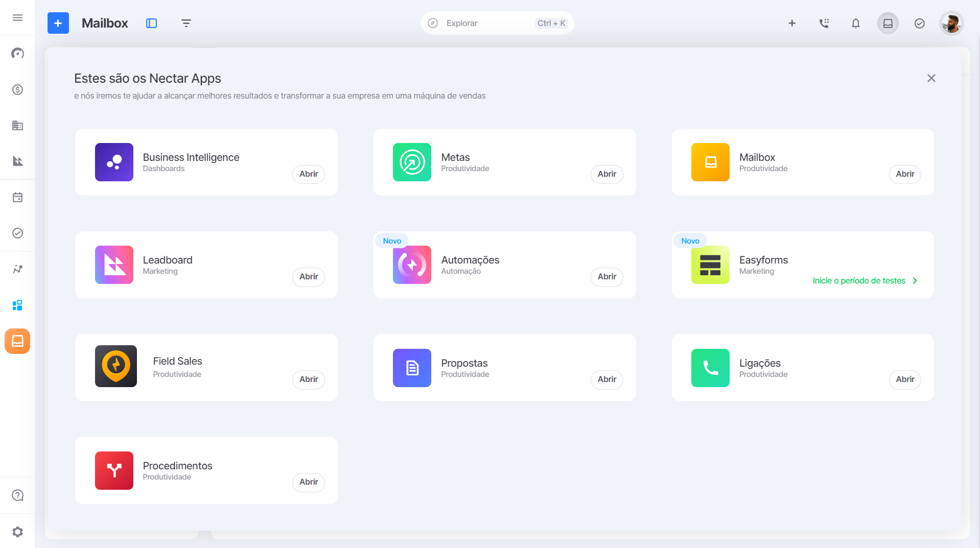Open settings gear in sidebar
The image size is (980, 548).
[17, 532]
